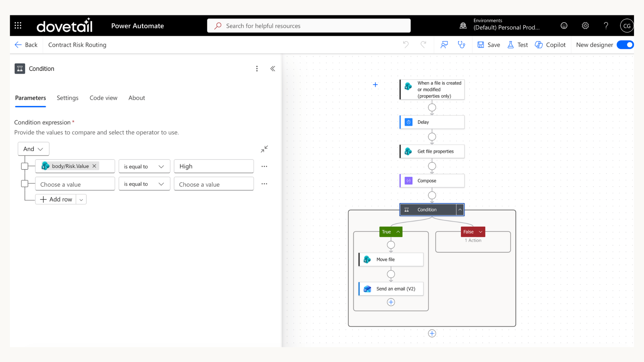Select the When a file is created trigger

click(x=432, y=89)
